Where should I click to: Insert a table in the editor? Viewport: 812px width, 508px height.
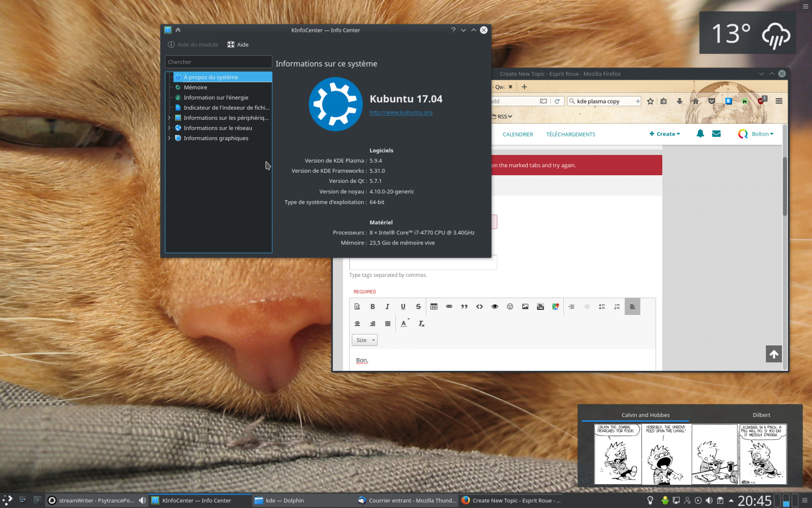(x=434, y=306)
